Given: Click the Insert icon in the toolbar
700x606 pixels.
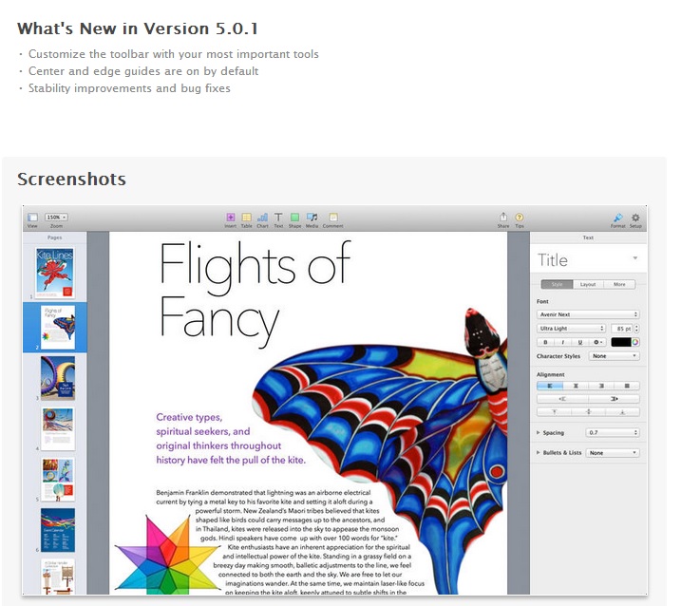Looking at the screenshot, I should click(230, 218).
